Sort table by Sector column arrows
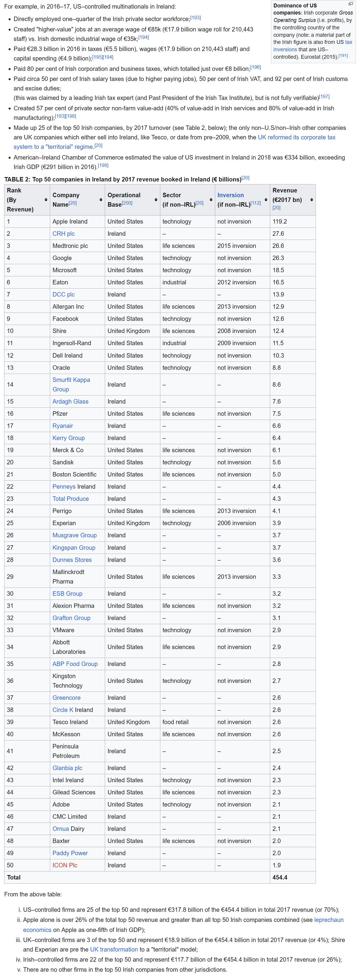The height and width of the screenshot is (980, 361). pos(211,200)
